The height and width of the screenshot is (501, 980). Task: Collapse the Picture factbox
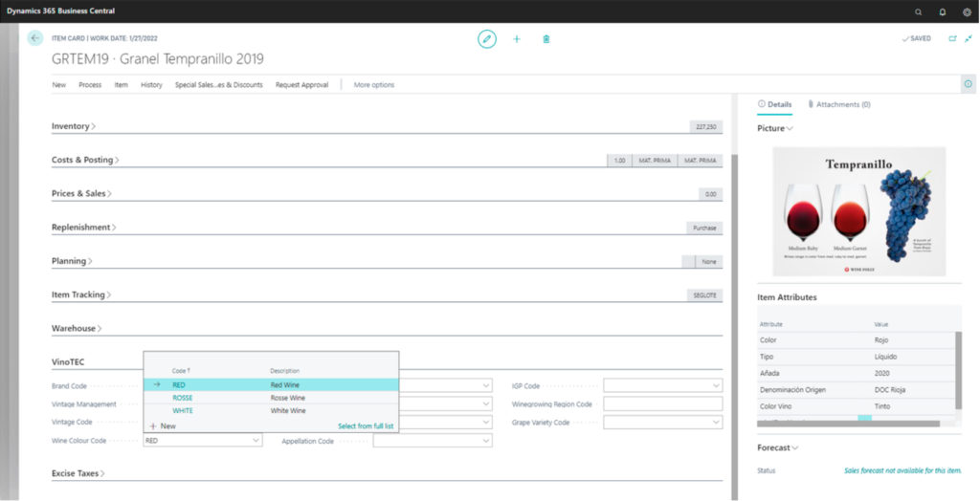point(775,128)
